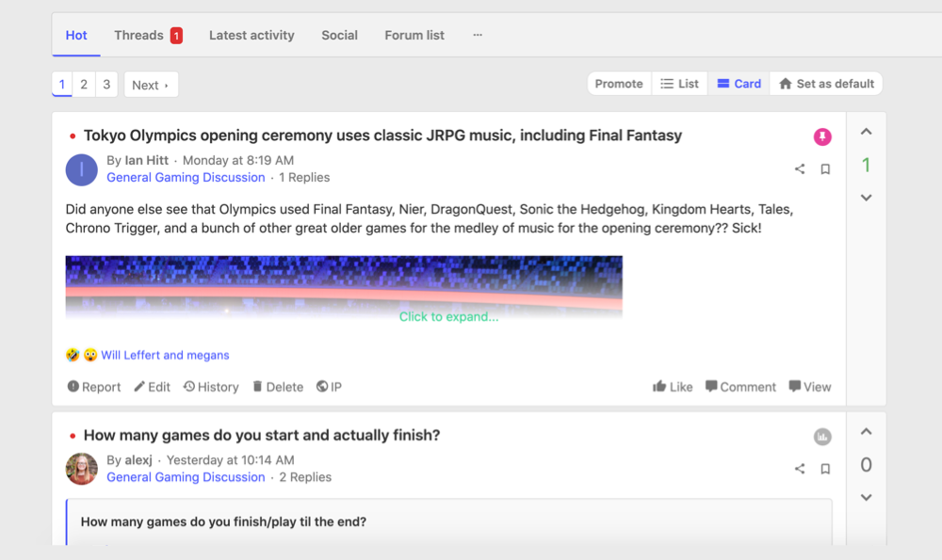The image size is (942, 560).
Task: Click the Promote button
Action: (x=619, y=84)
